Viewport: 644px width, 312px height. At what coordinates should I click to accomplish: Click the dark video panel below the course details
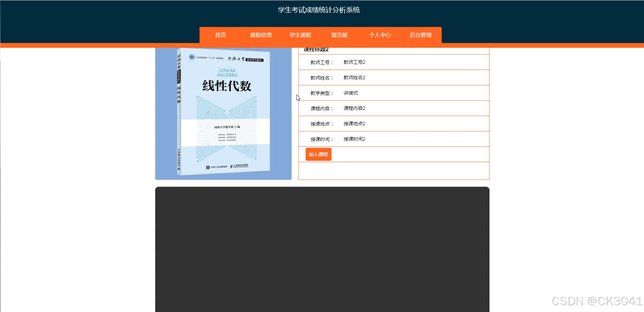coord(322,249)
